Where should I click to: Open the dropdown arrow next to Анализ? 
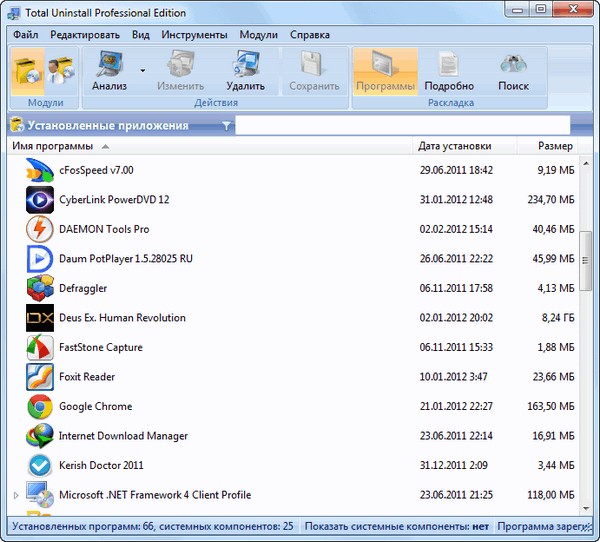142,70
